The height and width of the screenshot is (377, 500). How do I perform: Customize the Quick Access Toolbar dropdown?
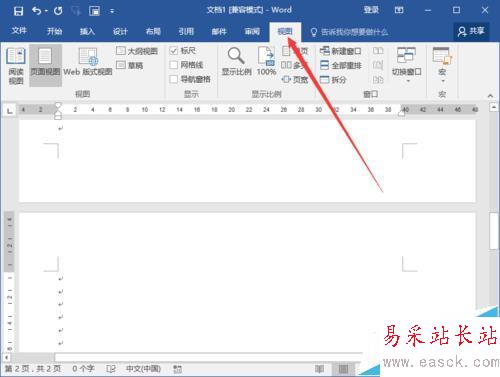(x=112, y=11)
